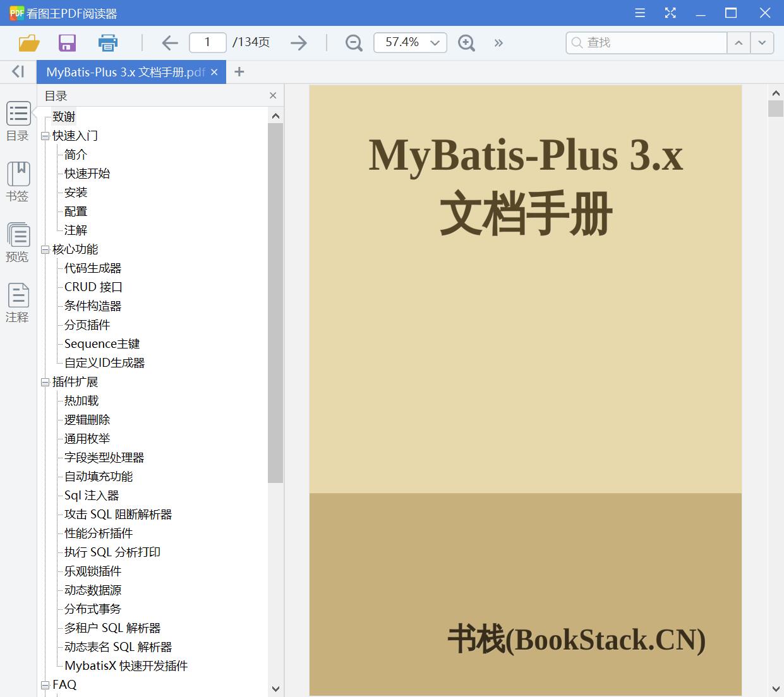Viewport: 784px width, 697px height.
Task: Open the hamburger menu in the title bar
Action: pyautogui.click(x=640, y=13)
